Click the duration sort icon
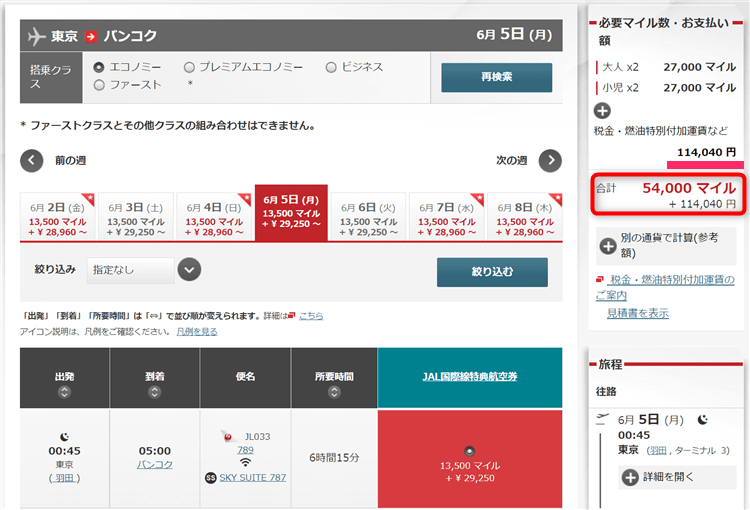 (x=333, y=392)
